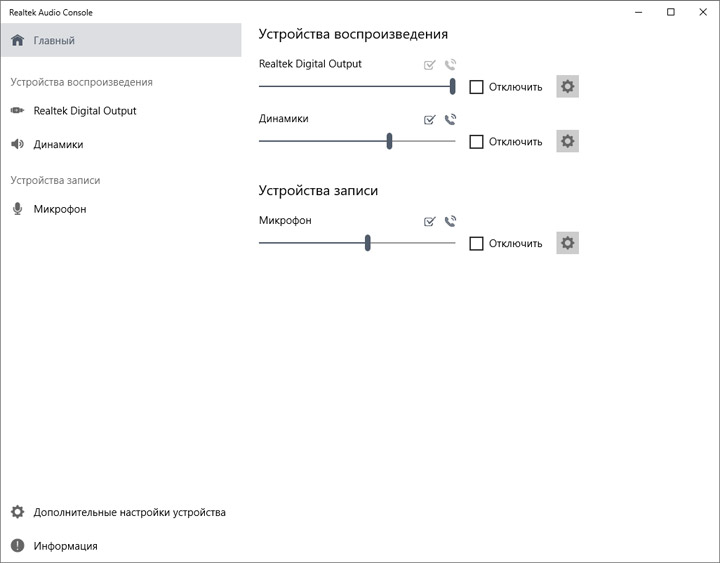Enable Отключить checkbox for Микрофон

477,243
